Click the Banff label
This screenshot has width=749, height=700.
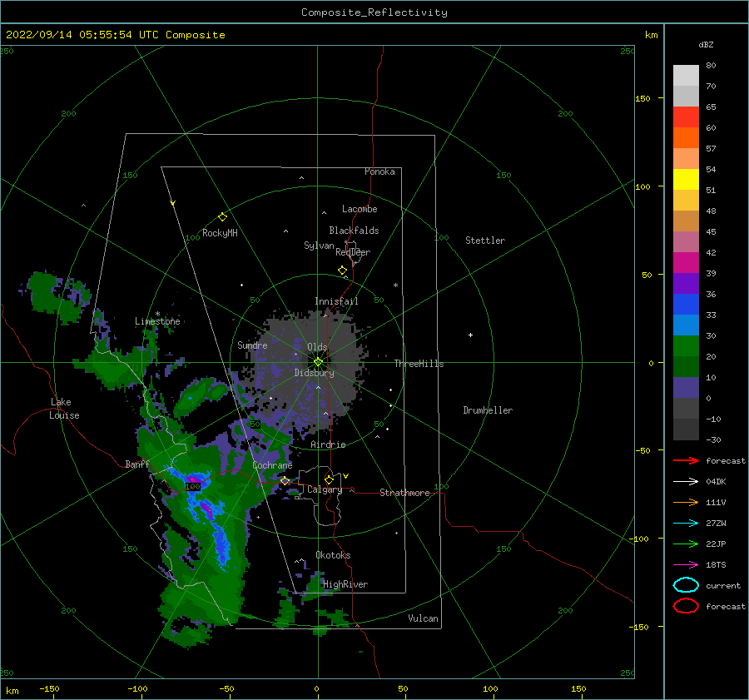137,464
